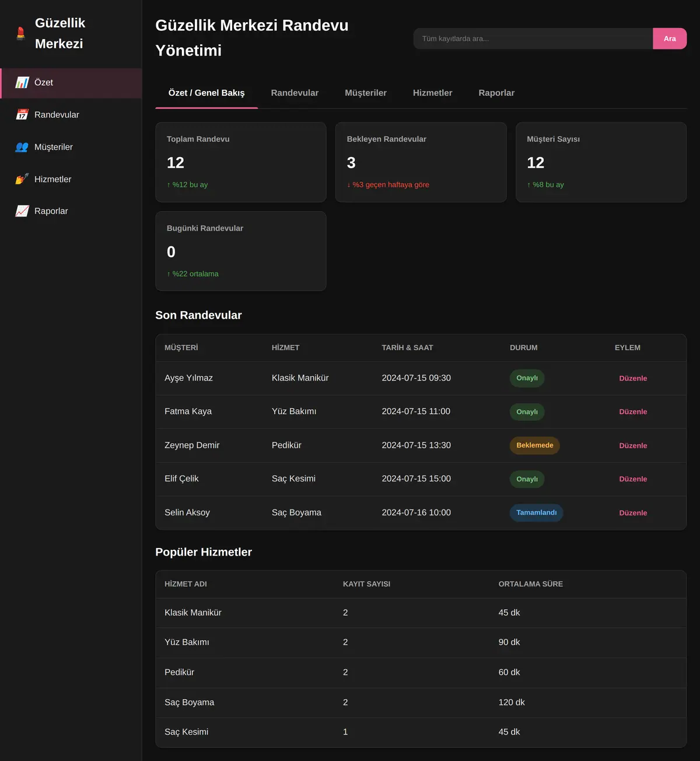The image size is (700, 761).
Task: Click the MÜŞTERİ column header
Action: [x=181, y=348]
